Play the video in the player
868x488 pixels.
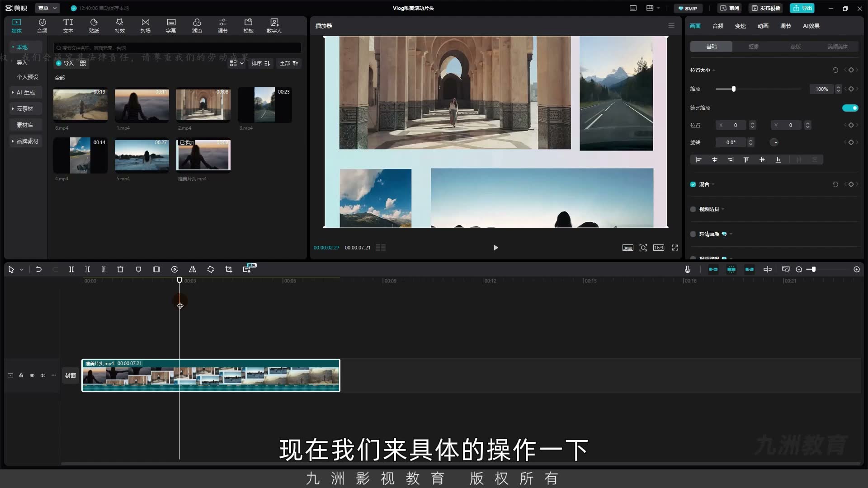495,248
